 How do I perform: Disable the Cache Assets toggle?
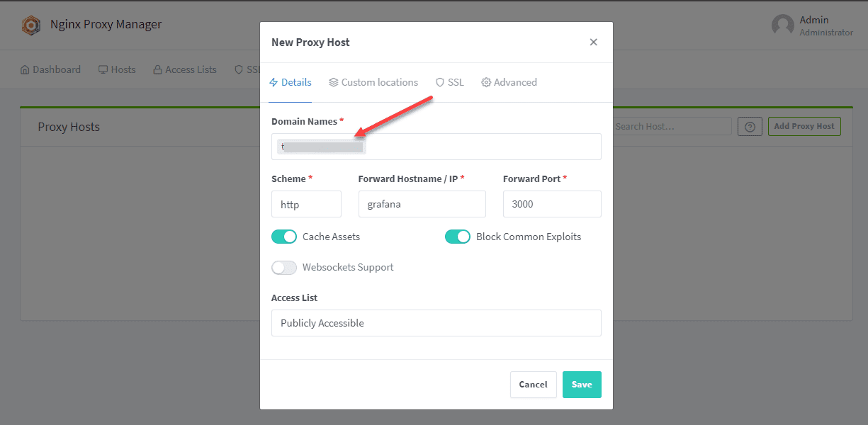[x=284, y=237]
